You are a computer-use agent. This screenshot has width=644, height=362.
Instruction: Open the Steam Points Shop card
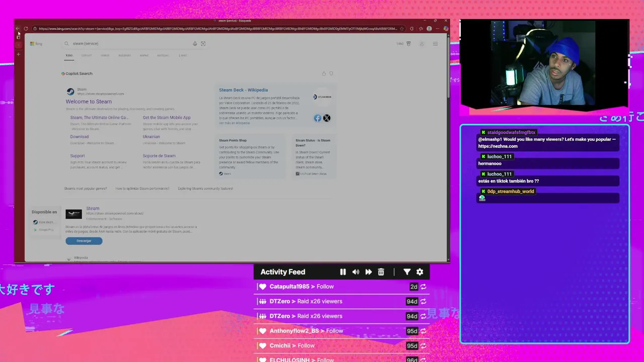251,156
